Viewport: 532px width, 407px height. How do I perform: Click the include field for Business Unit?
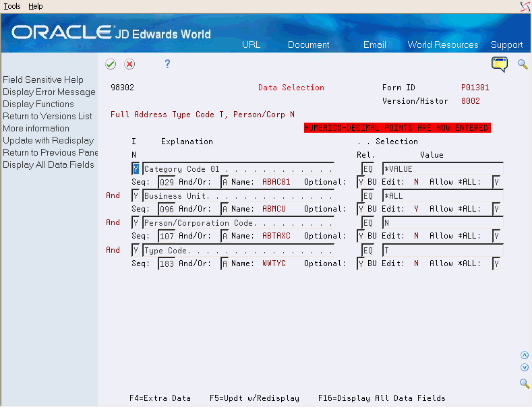[136, 195]
